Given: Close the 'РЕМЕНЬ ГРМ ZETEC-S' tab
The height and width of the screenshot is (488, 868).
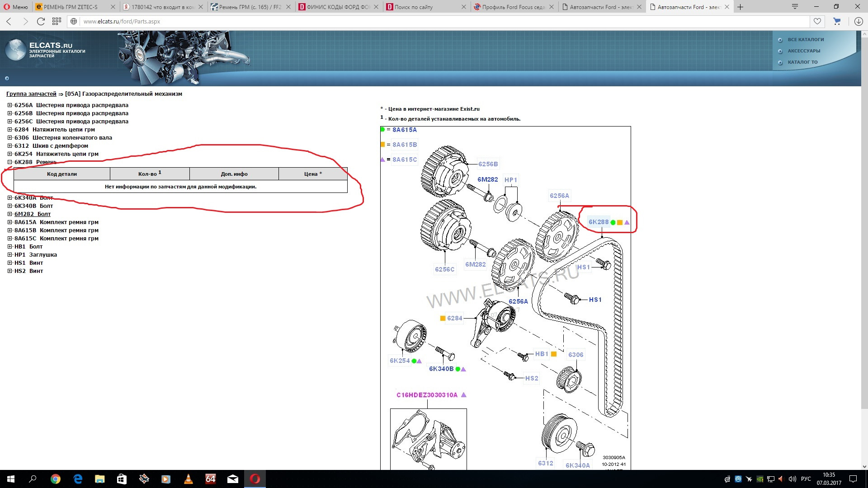Looking at the screenshot, I should click(113, 7).
